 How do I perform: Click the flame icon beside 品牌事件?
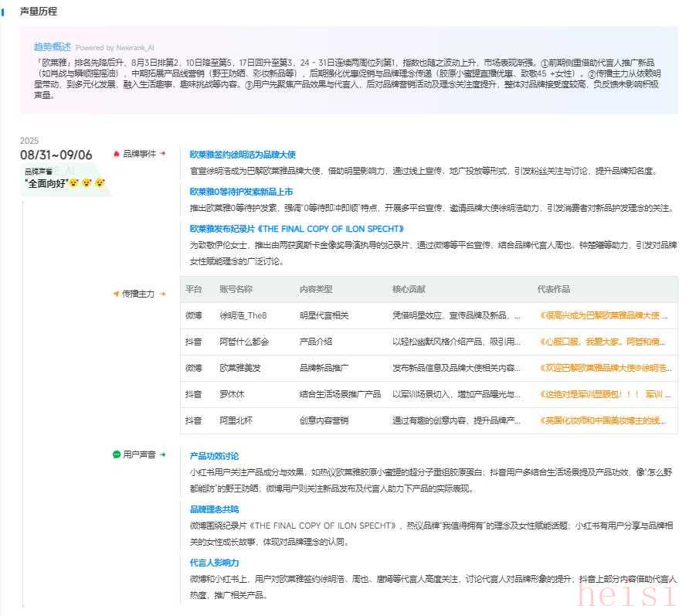[117, 154]
